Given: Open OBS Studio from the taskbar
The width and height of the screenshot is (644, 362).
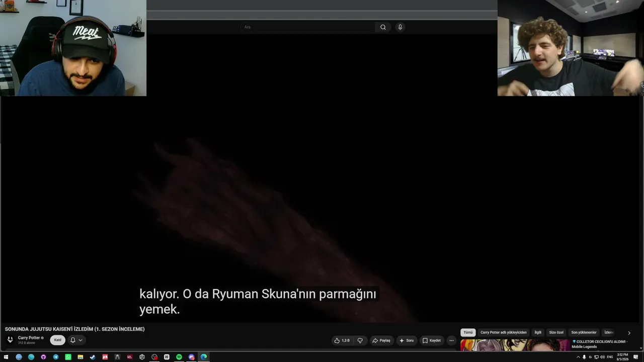Looking at the screenshot, I should tap(154, 357).
